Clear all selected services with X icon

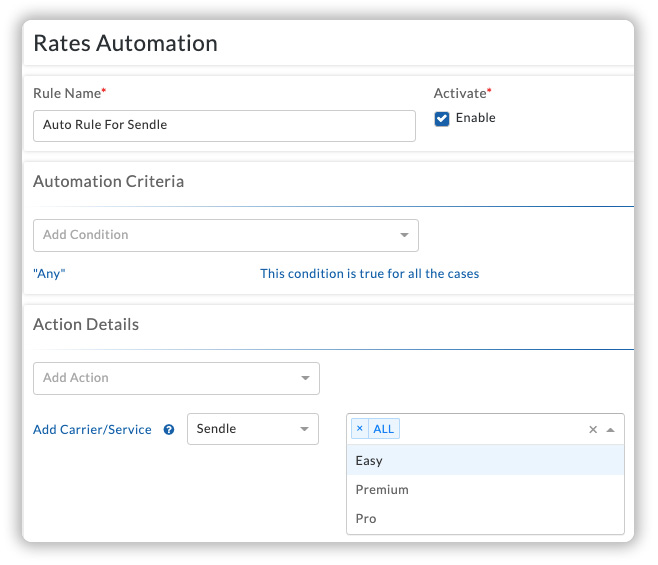[593, 429]
